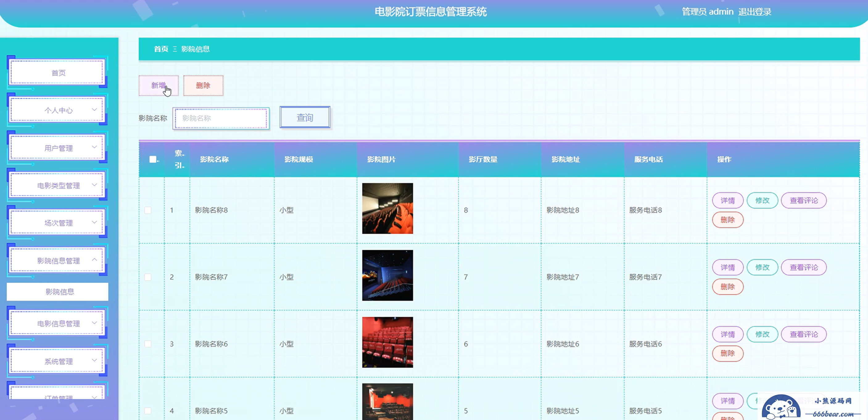The width and height of the screenshot is (868, 420).
Task: Open 详情 for 影院名称8
Action: point(728,200)
